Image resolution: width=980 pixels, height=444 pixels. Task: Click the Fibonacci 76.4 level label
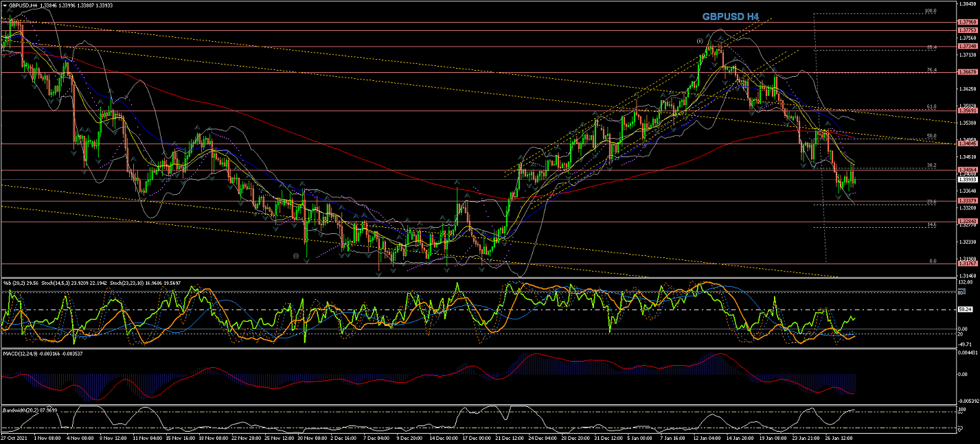pos(932,69)
